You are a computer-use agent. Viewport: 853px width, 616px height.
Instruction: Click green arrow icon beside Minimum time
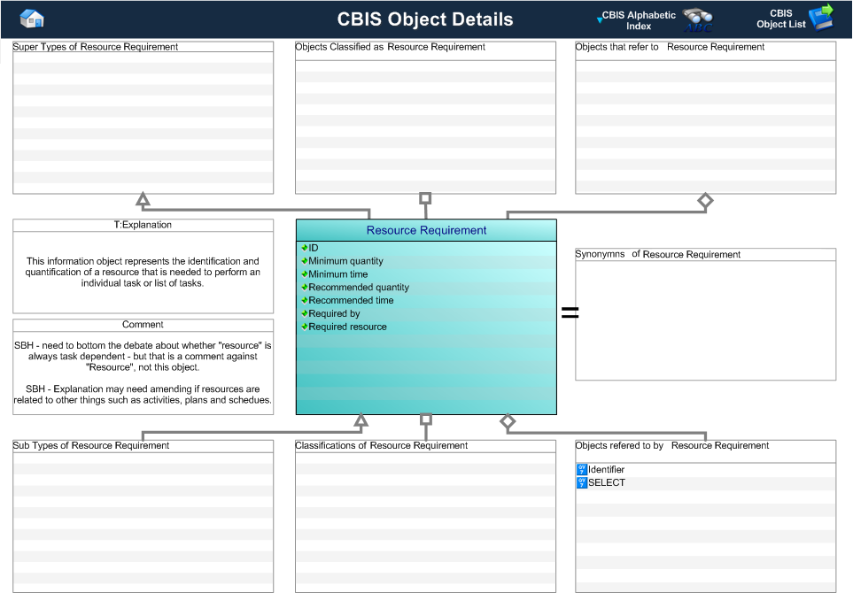click(x=304, y=274)
